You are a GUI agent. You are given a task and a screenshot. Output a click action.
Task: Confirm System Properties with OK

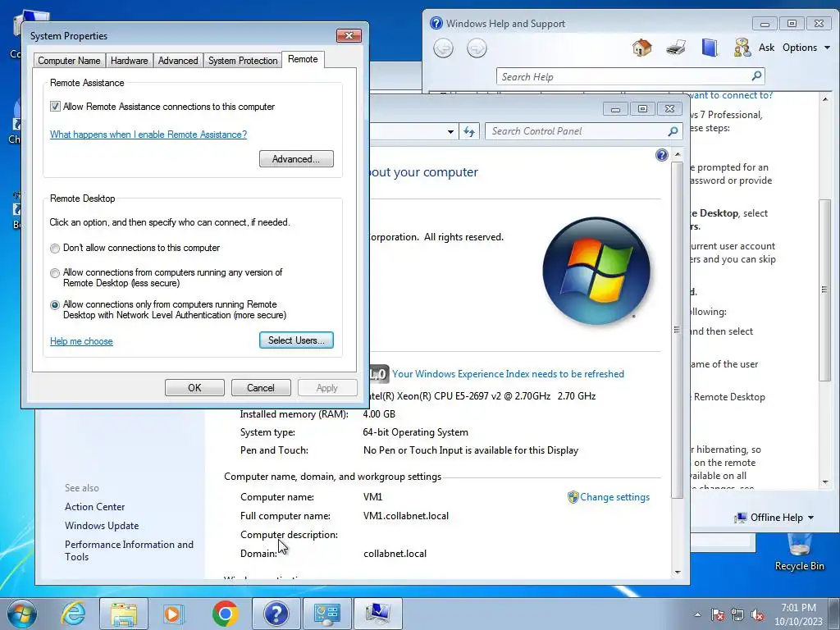pyautogui.click(x=194, y=388)
